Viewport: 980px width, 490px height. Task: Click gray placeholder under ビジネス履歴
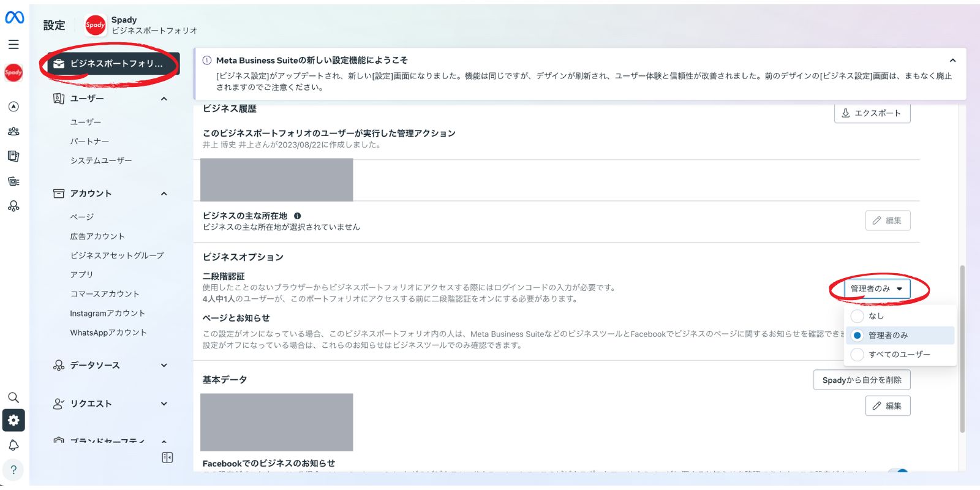click(277, 180)
